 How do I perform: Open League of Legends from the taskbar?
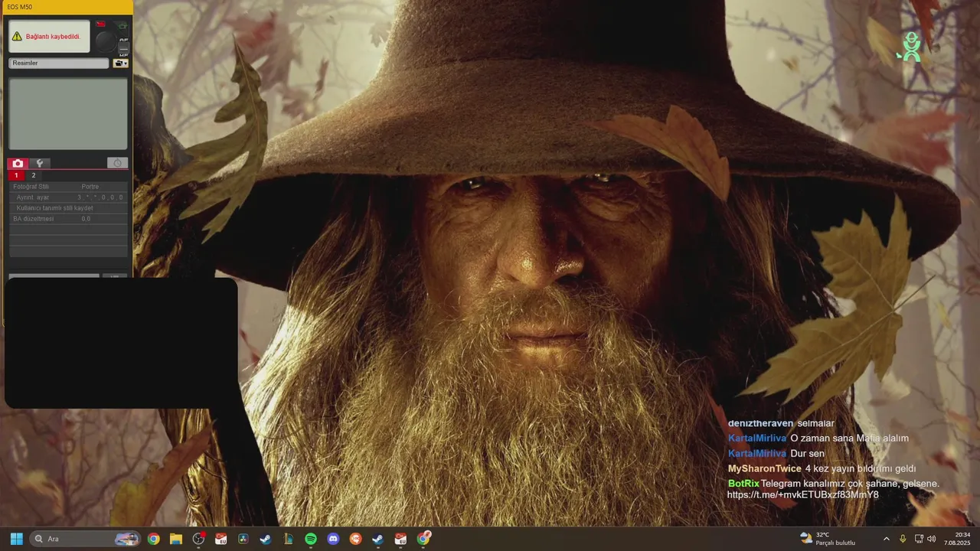click(289, 539)
